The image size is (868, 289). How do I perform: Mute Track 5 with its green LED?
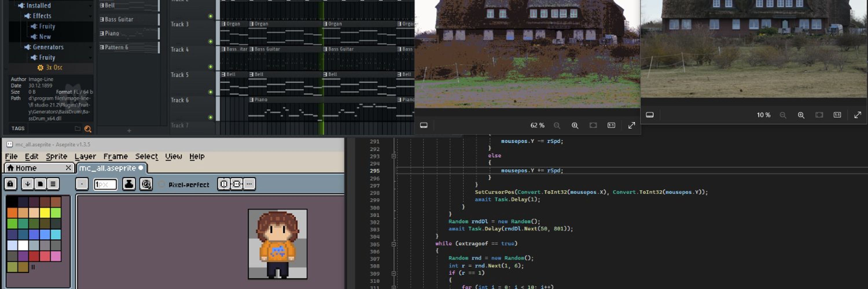point(211,92)
